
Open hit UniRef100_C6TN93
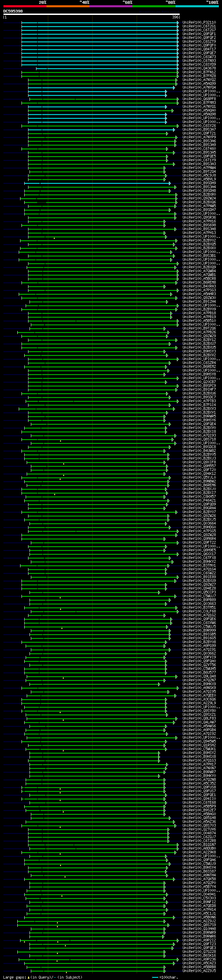coord(199,60)
